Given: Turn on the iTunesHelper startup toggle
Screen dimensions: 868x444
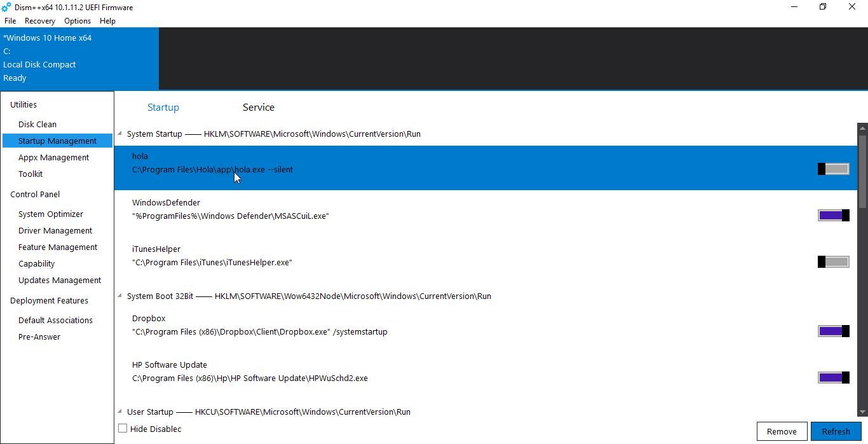Looking at the screenshot, I should (833, 261).
